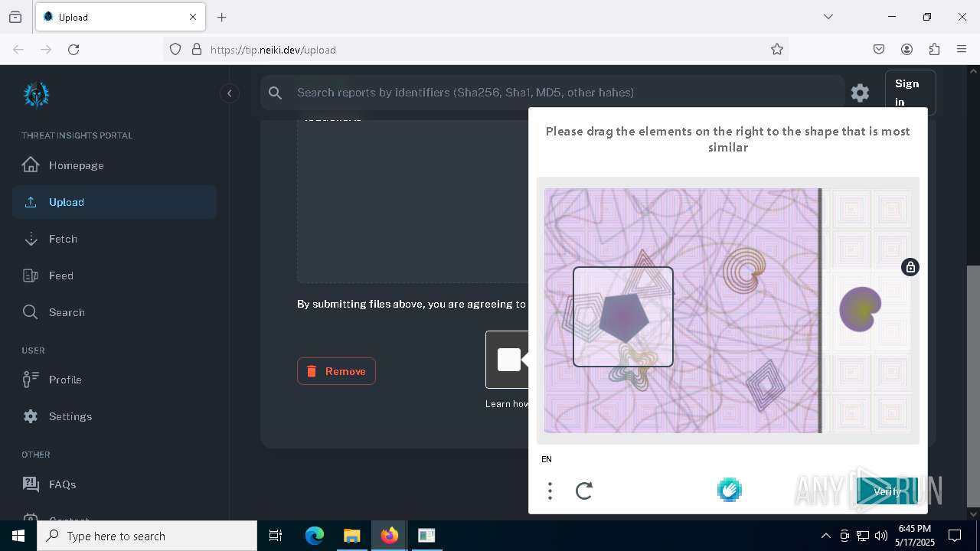
Task: Open the volume control in tray
Action: click(881, 536)
